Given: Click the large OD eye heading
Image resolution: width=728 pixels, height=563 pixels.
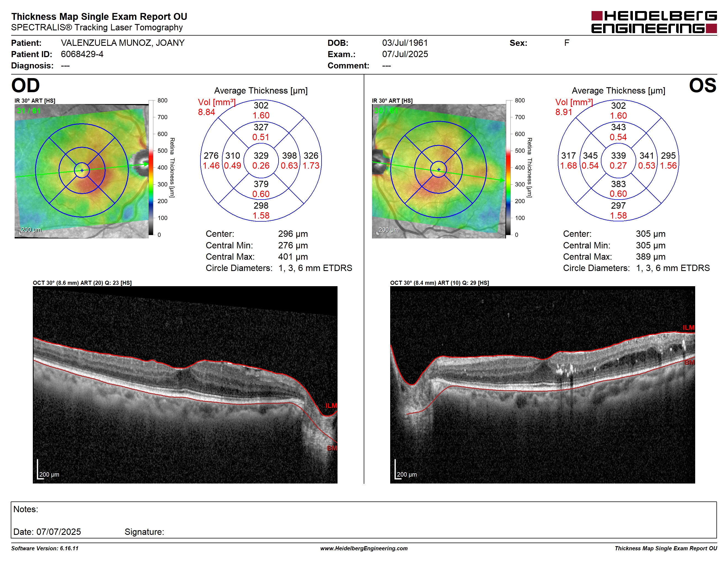Looking at the screenshot, I should (26, 85).
